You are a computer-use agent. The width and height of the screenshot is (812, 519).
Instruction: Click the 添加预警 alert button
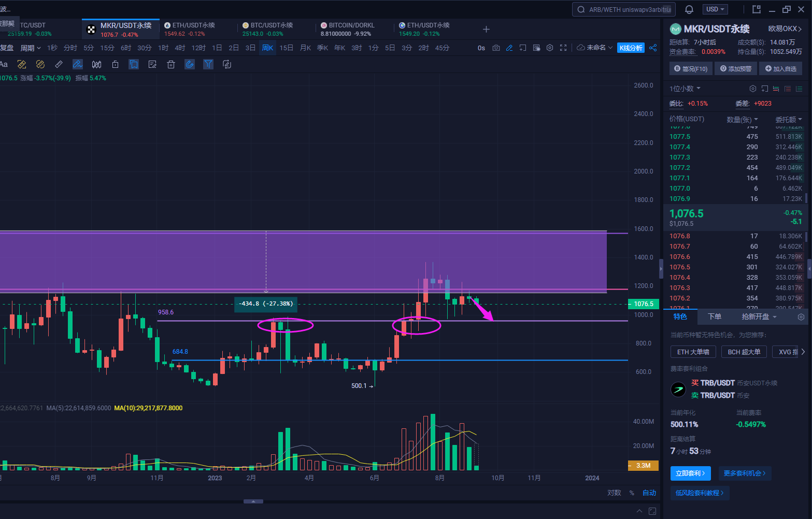735,68
